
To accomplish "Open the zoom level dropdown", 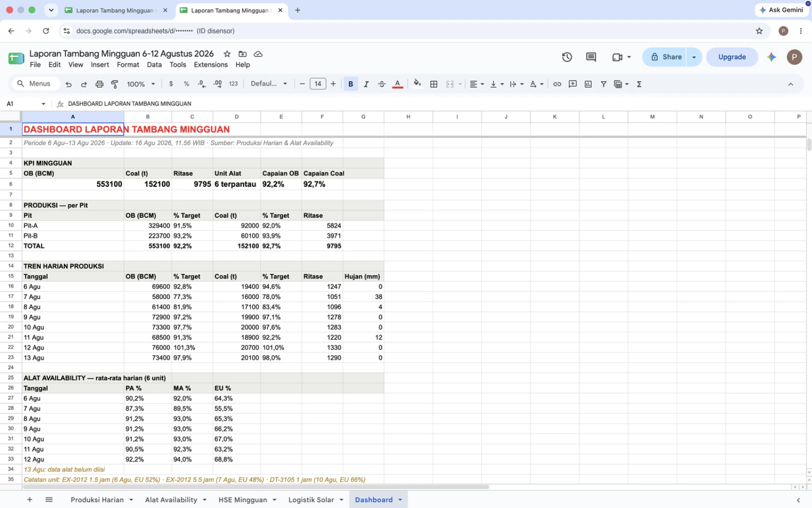I will [141, 84].
